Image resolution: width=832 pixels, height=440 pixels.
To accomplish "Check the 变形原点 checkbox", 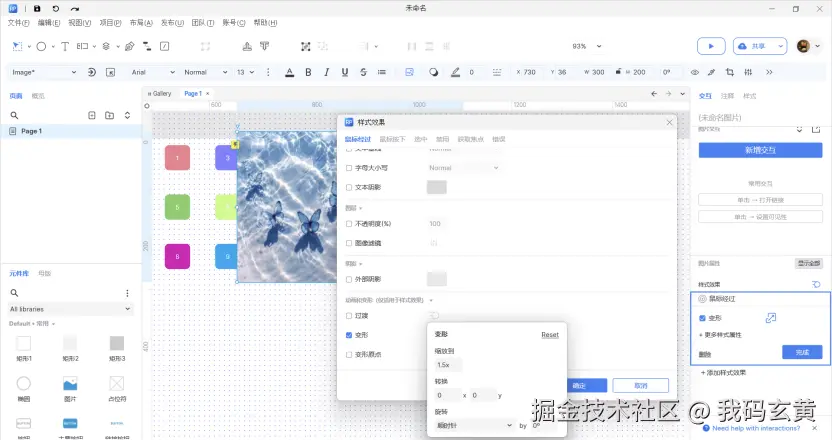I will (349, 355).
